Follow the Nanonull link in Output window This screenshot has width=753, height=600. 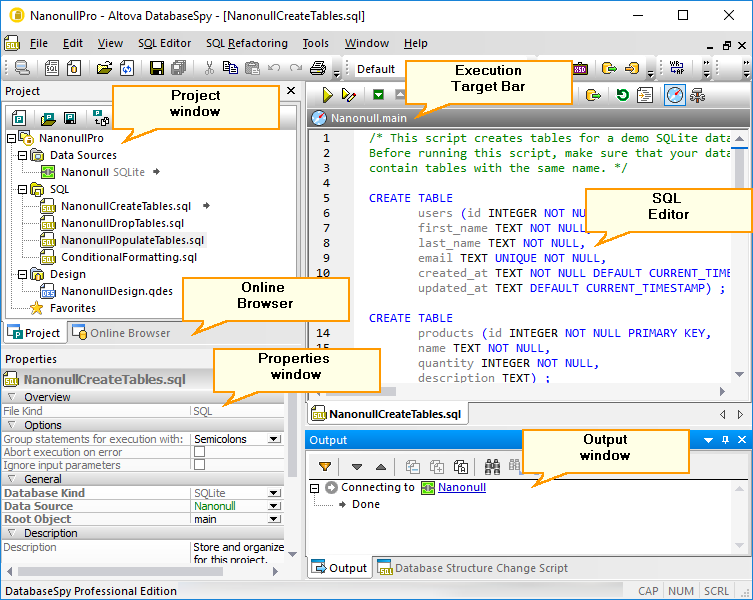[x=462, y=487]
